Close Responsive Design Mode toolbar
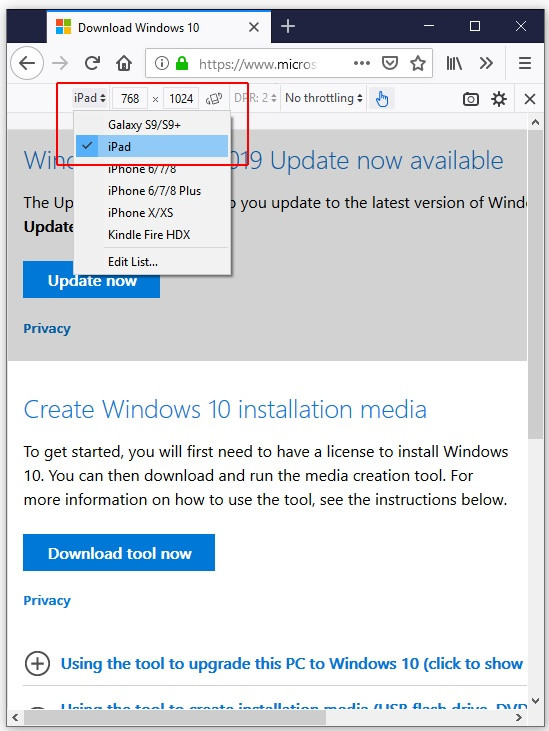Image resolution: width=549 pixels, height=731 pixels. 530,99
